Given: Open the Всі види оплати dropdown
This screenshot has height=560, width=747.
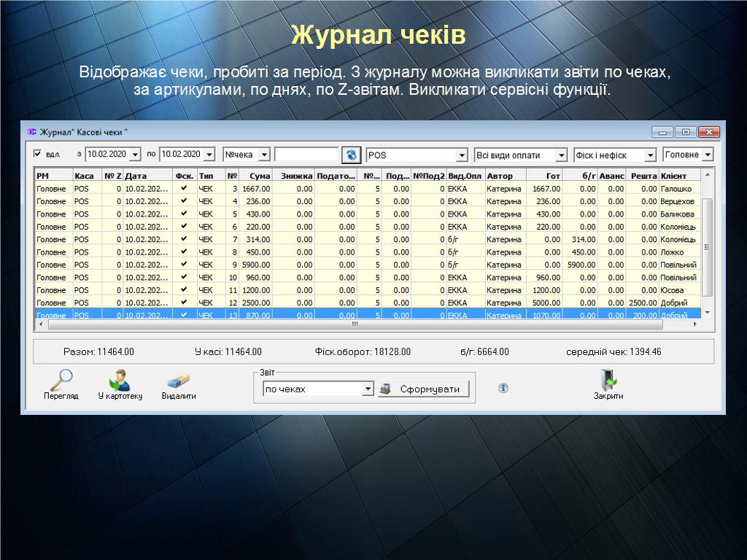Looking at the screenshot, I should 561,155.
